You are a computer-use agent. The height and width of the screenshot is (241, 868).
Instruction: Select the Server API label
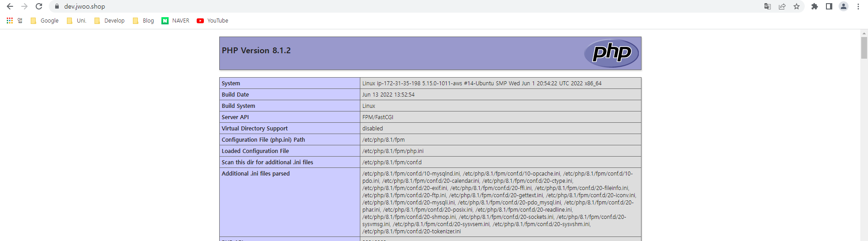(x=235, y=117)
